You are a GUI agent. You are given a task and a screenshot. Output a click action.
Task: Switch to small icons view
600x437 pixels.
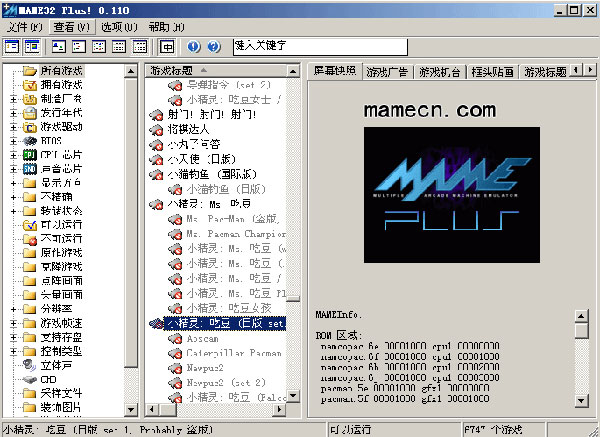(78, 47)
